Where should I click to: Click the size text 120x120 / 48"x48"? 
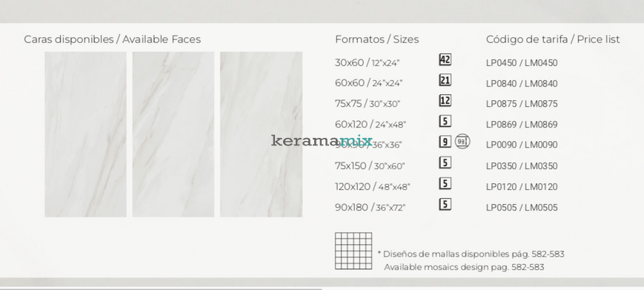(x=373, y=186)
